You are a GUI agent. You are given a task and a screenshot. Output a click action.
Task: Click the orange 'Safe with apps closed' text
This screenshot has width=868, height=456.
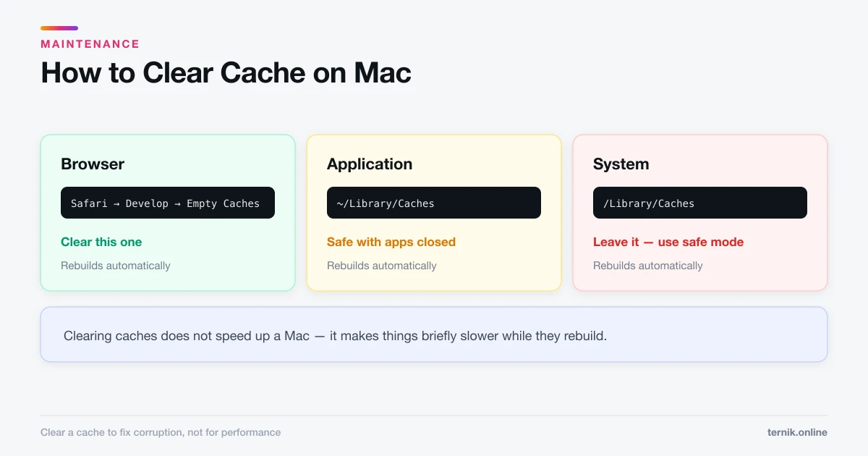pyautogui.click(x=391, y=242)
